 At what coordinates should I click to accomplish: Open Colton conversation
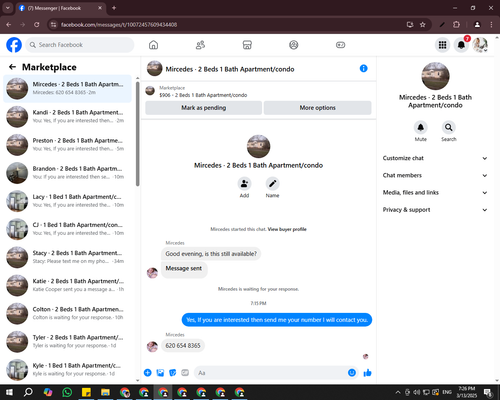pos(67,313)
